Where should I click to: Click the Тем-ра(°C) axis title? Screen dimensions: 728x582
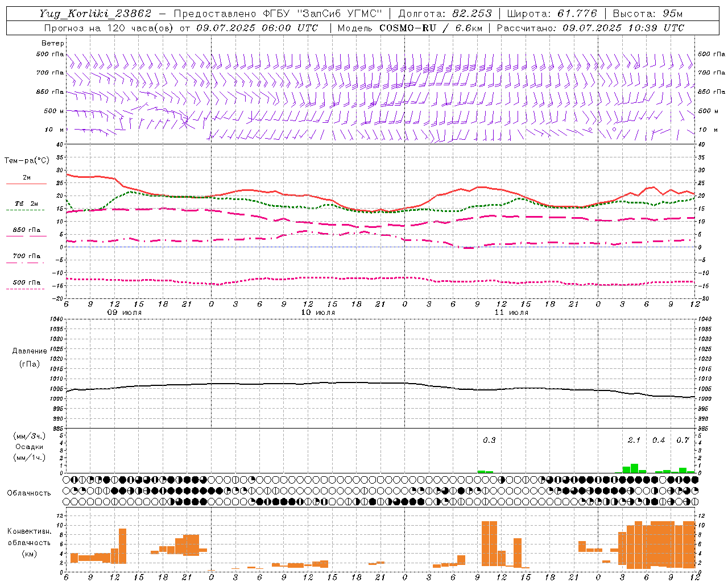27,161
